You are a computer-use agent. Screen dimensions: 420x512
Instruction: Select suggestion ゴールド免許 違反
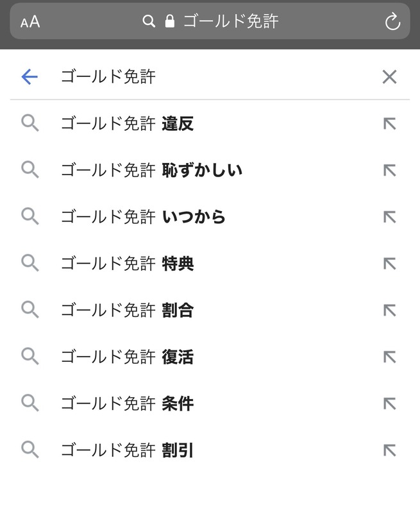(127, 124)
